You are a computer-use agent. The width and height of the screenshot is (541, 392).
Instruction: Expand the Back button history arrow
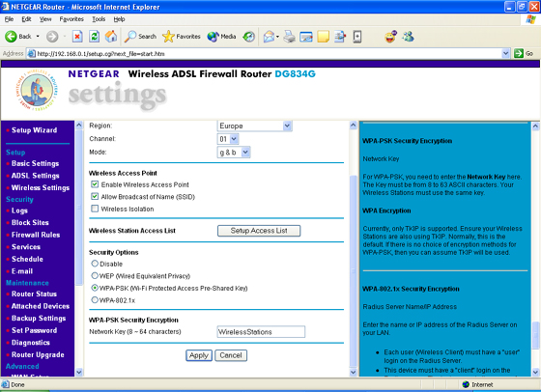[x=38, y=36]
